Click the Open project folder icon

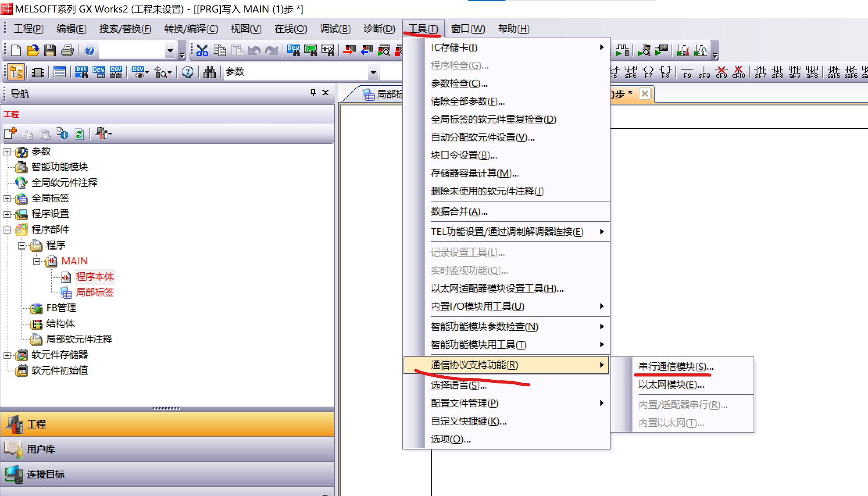pos(33,50)
